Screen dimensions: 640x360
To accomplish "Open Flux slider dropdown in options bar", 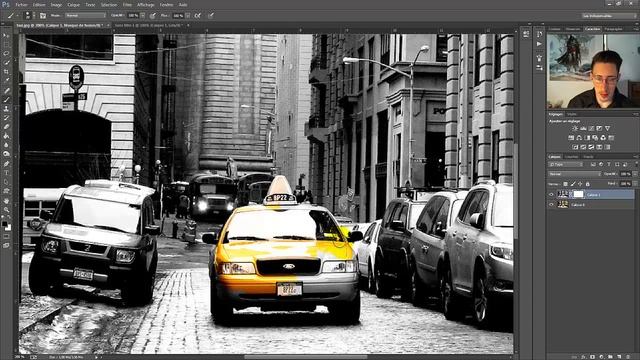I will pos(187,16).
